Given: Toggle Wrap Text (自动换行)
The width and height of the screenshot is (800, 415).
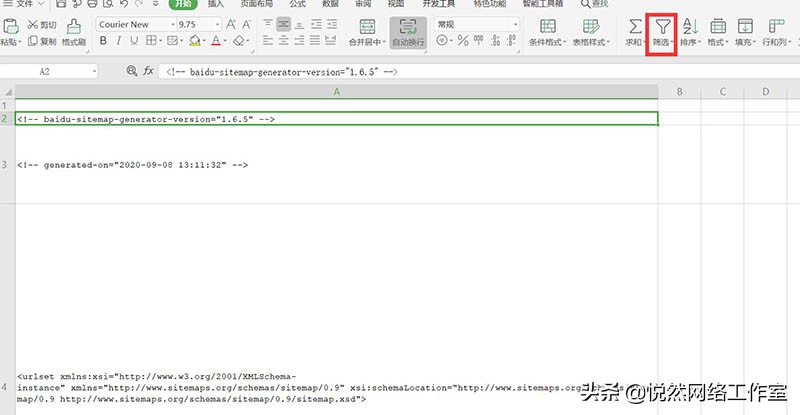Looking at the screenshot, I should click(x=408, y=33).
